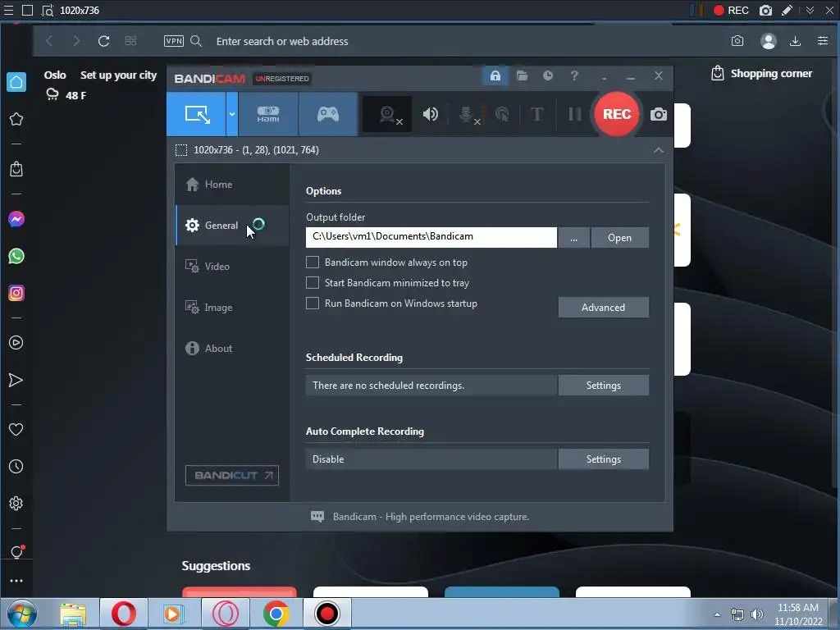This screenshot has width=840, height=630.
Task: Open Advanced options
Action: [x=603, y=308]
